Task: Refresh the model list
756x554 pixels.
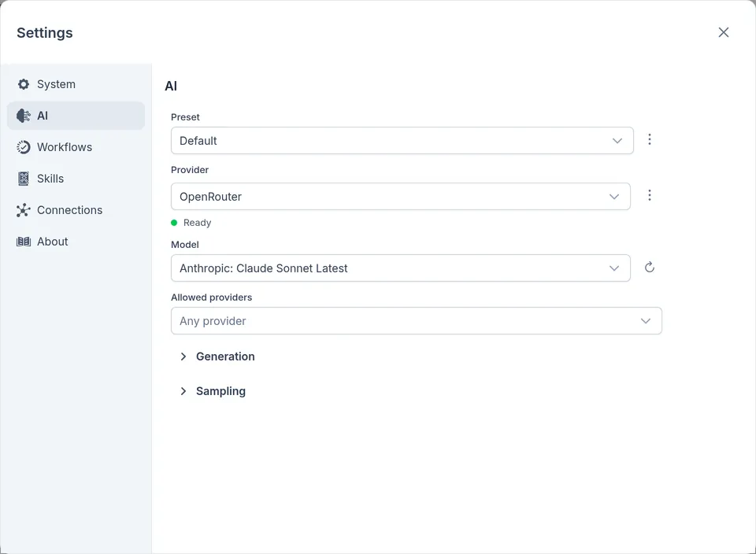Action: [x=650, y=268]
